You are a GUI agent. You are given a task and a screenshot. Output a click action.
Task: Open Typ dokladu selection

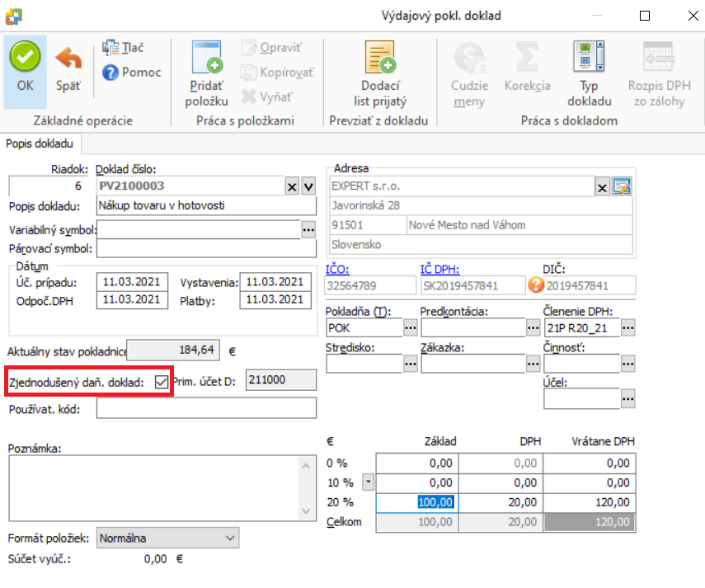pos(589,73)
